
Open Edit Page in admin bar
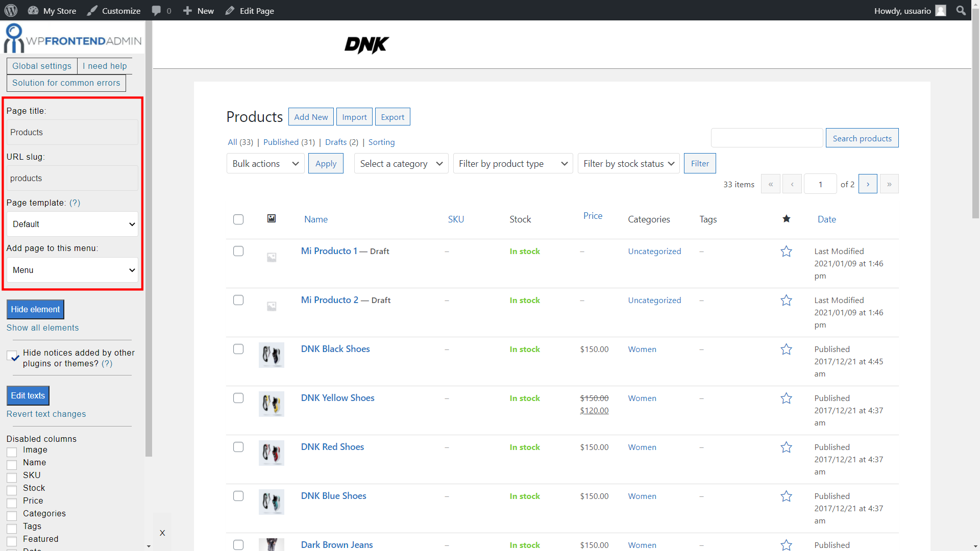(x=250, y=11)
